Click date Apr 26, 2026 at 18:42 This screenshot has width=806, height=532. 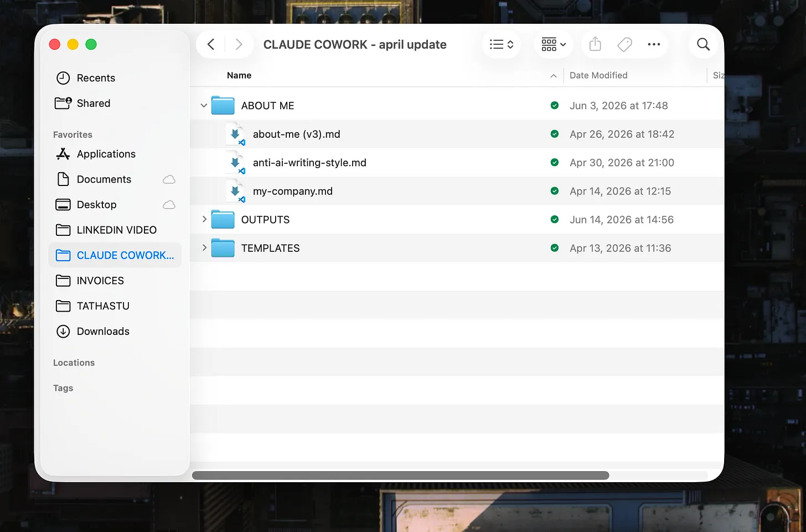pyautogui.click(x=622, y=134)
